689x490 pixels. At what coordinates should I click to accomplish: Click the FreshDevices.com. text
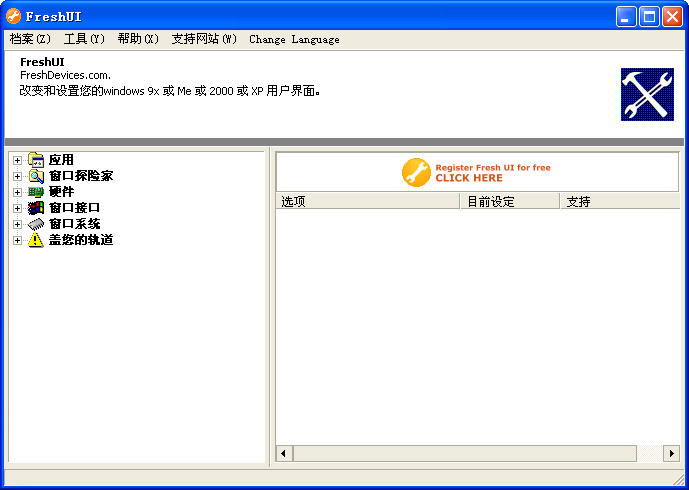pos(65,75)
